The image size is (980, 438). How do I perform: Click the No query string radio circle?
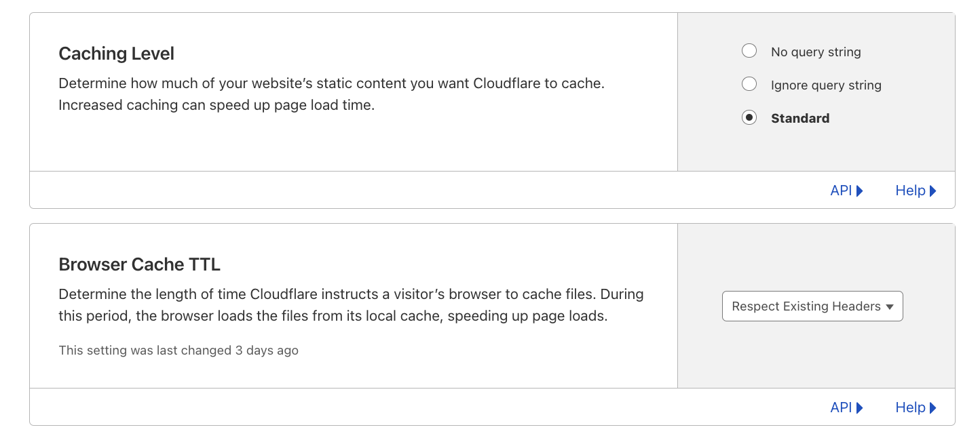pyautogui.click(x=749, y=51)
